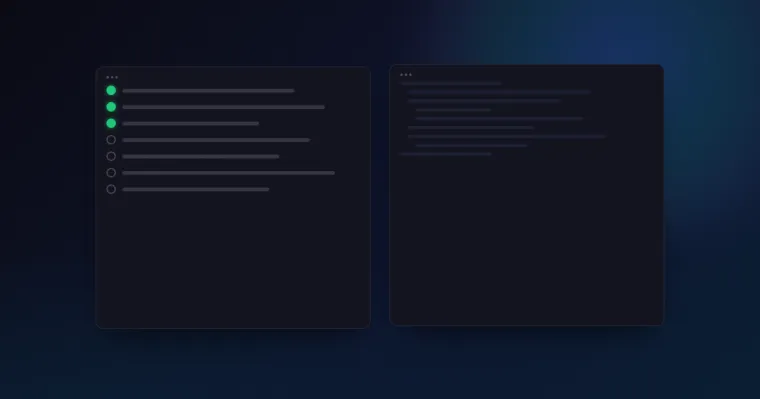The height and width of the screenshot is (399, 760).
Task: Open three-dot menu of right code window
Action: pyautogui.click(x=406, y=75)
